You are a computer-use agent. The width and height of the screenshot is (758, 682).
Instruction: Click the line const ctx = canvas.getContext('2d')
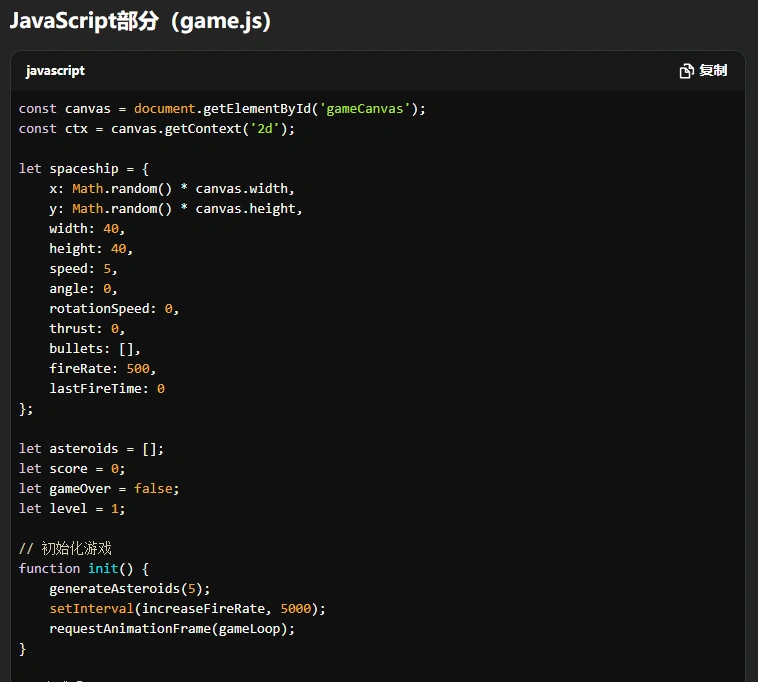[x=157, y=129]
